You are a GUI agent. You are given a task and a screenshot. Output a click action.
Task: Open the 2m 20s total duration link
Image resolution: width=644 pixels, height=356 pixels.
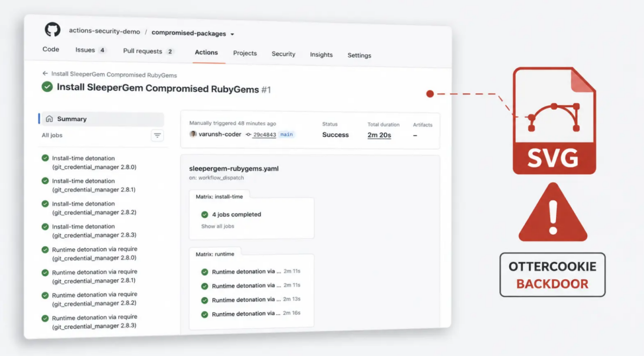pyautogui.click(x=379, y=135)
